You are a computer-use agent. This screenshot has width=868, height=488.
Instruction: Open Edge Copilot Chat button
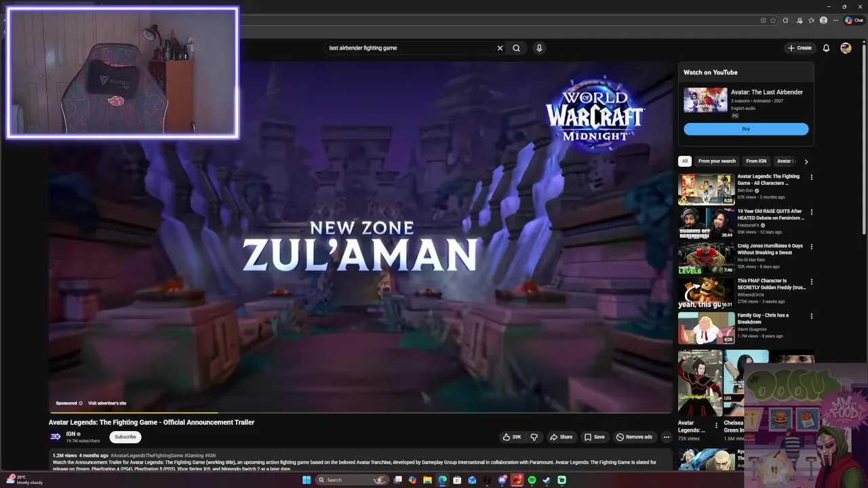(x=853, y=20)
